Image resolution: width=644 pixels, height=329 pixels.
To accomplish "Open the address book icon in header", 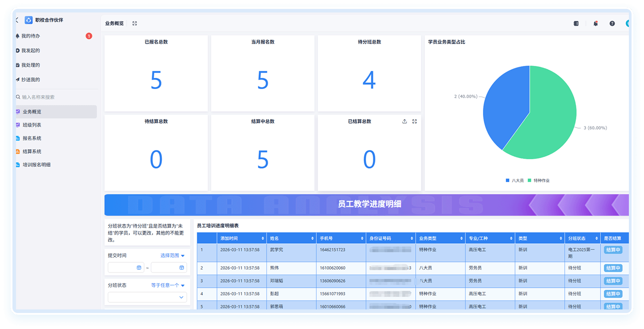I will point(576,24).
